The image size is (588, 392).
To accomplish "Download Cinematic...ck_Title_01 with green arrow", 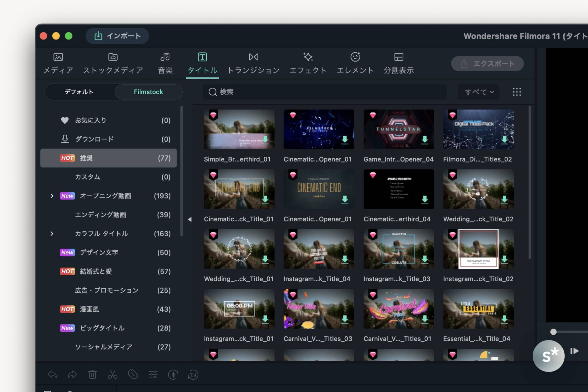I will pos(265,200).
